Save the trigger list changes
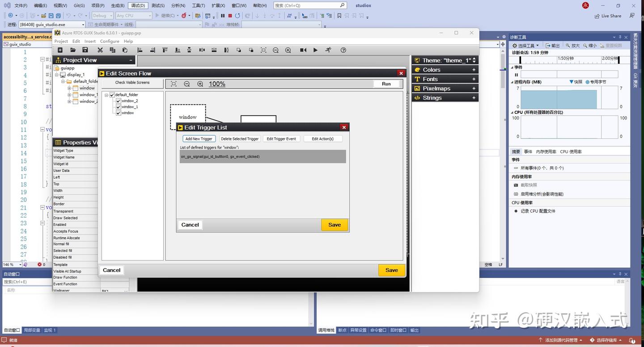Screen dimensions: 644x347 (x=334, y=225)
